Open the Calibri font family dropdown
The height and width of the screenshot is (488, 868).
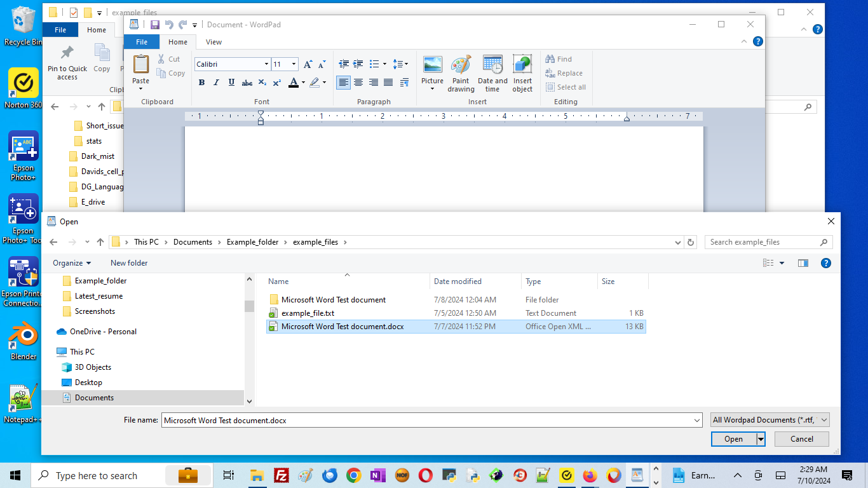click(x=266, y=64)
